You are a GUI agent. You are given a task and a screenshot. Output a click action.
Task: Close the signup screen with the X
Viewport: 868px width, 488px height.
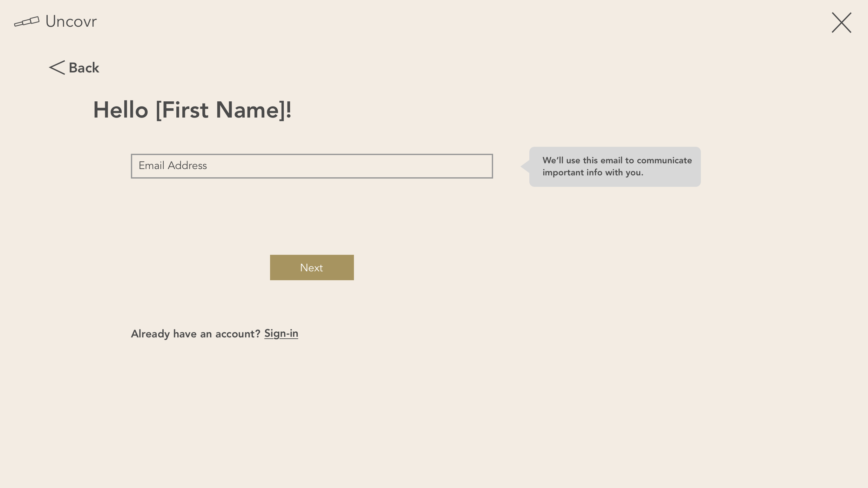coord(841,23)
